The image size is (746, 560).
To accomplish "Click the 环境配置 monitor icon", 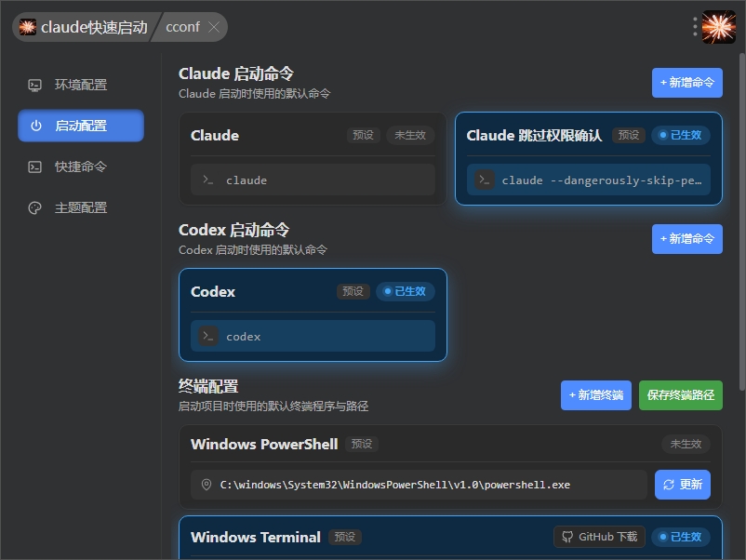I will click(x=34, y=86).
